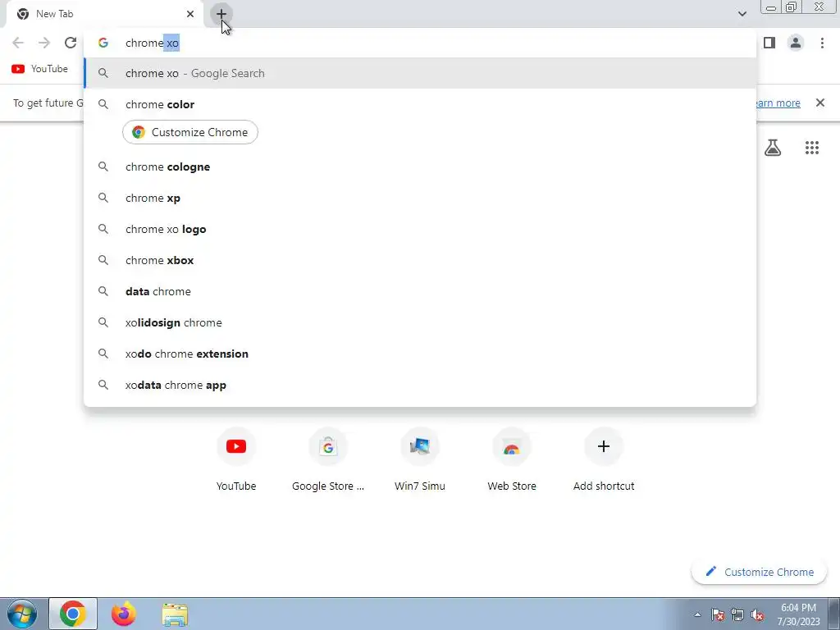Choose 'data chrome' suggestion
The width and height of the screenshot is (840, 630).
pos(420,291)
